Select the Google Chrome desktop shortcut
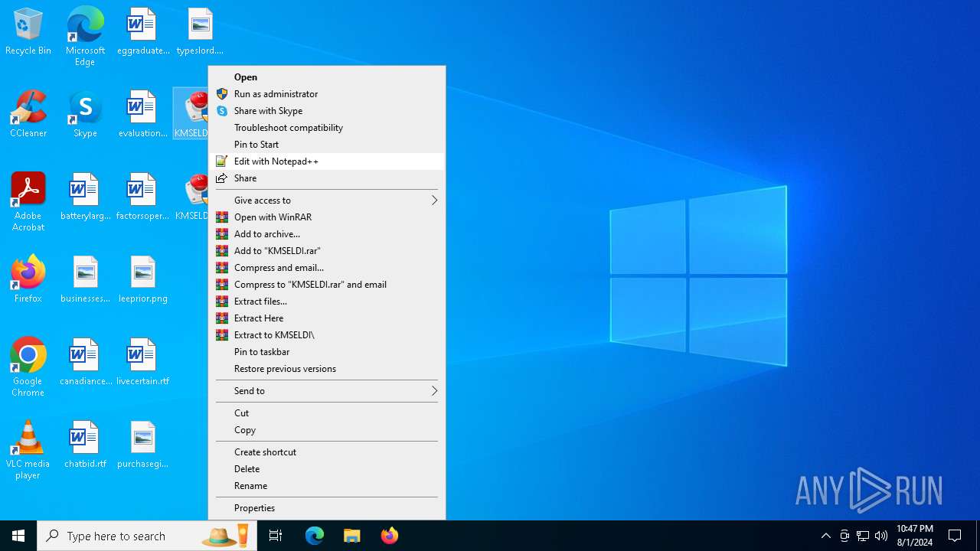The width and height of the screenshot is (980, 551). coord(28,367)
